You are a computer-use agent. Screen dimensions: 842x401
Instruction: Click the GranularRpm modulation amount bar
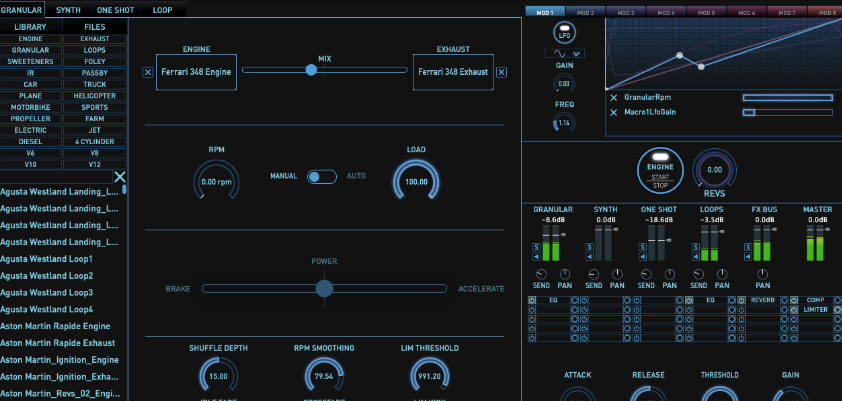(788, 98)
